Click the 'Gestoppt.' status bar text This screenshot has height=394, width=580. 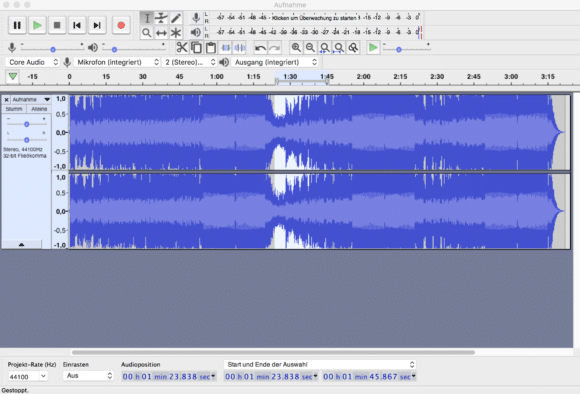click(x=15, y=390)
